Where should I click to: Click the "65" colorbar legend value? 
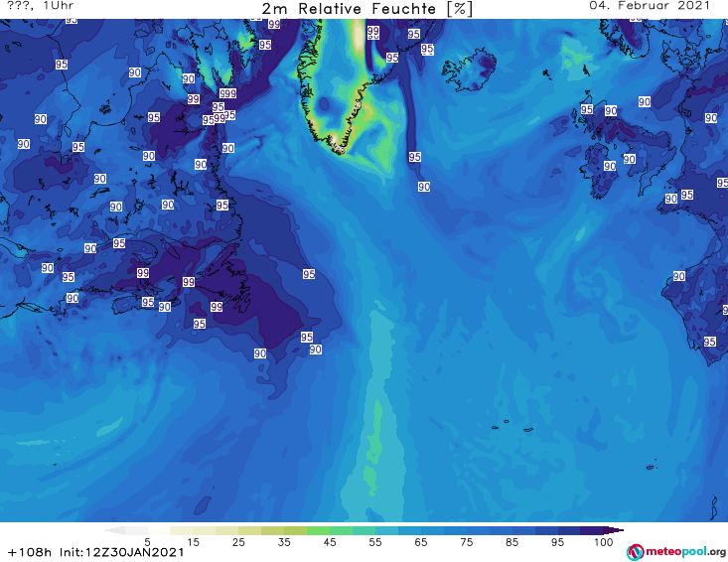coord(421,541)
